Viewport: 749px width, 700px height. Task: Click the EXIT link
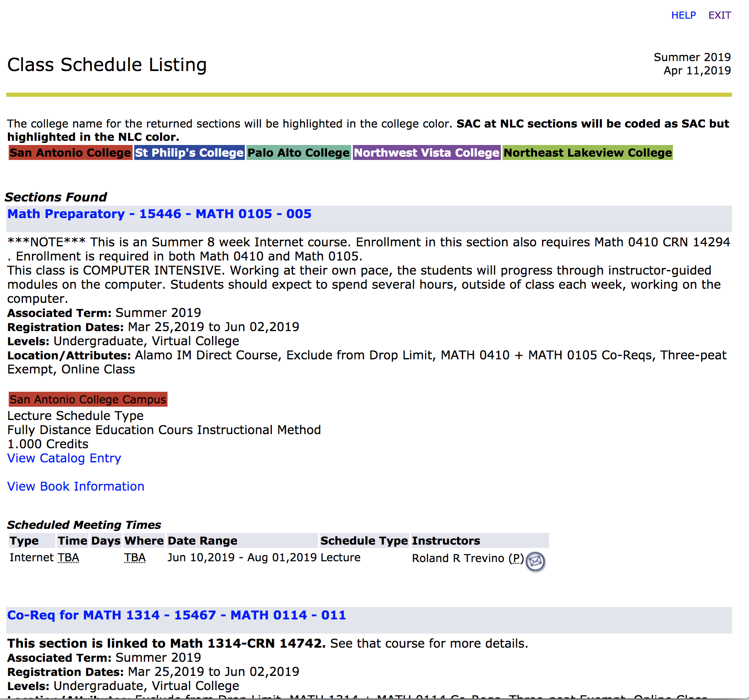click(719, 15)
